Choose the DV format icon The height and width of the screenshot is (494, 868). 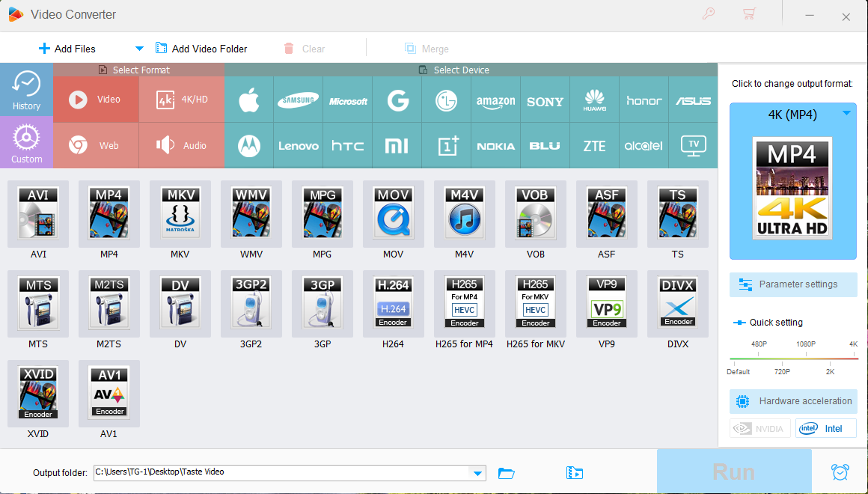(x=180, y=303)
